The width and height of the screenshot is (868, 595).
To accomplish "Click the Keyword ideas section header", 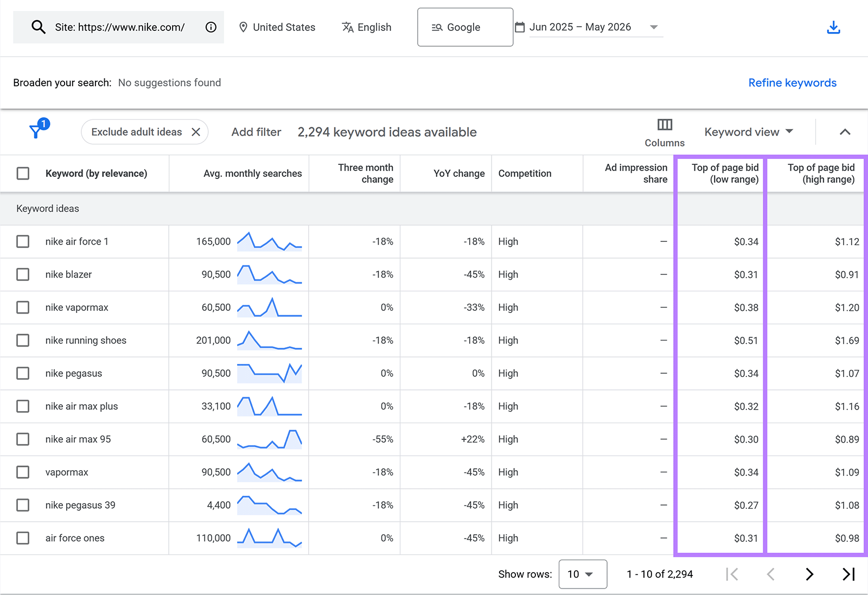I will pos(48,209).
